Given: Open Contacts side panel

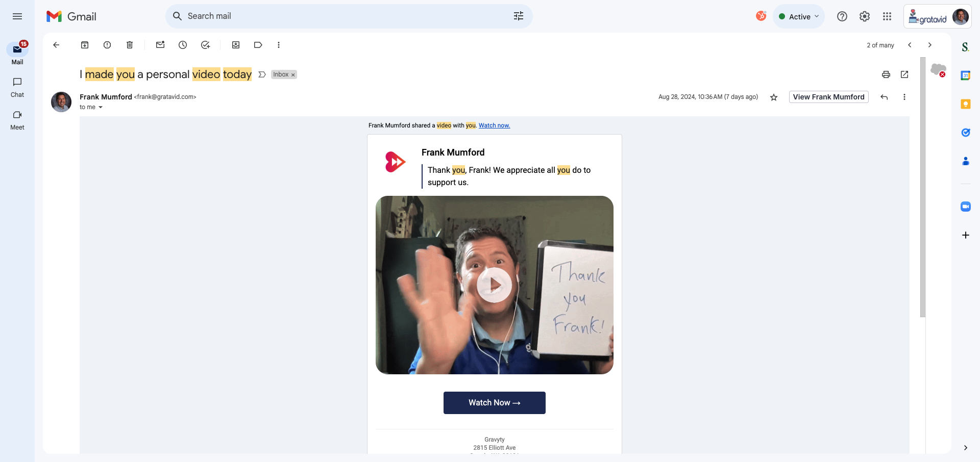Looking at the screenshot, I should pos(966,161).
